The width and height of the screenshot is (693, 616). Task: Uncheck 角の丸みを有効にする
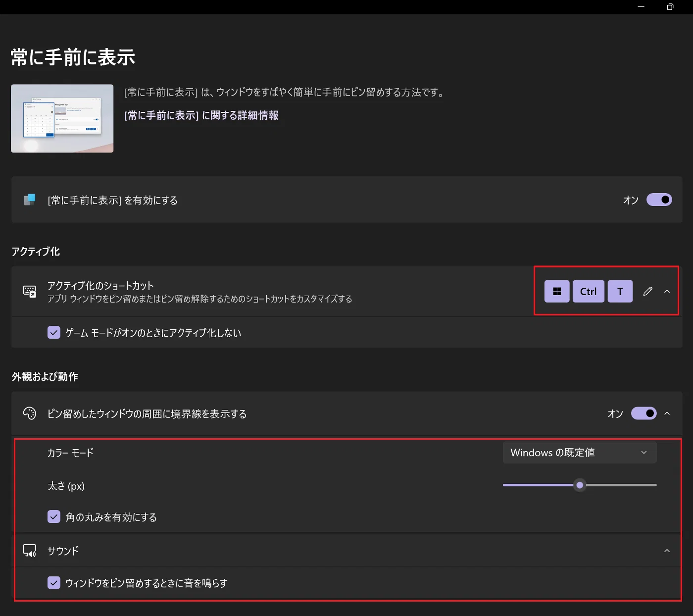[53, 517]
